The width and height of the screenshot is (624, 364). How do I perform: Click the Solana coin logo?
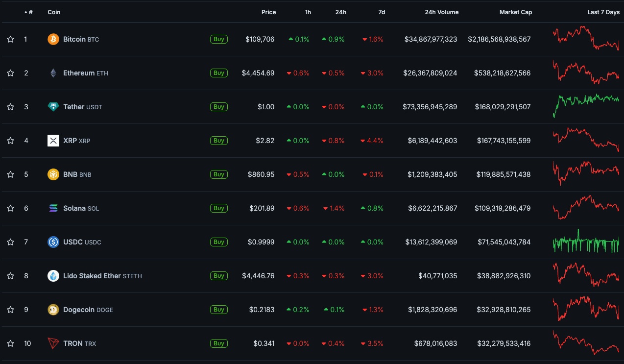(53, 208)
